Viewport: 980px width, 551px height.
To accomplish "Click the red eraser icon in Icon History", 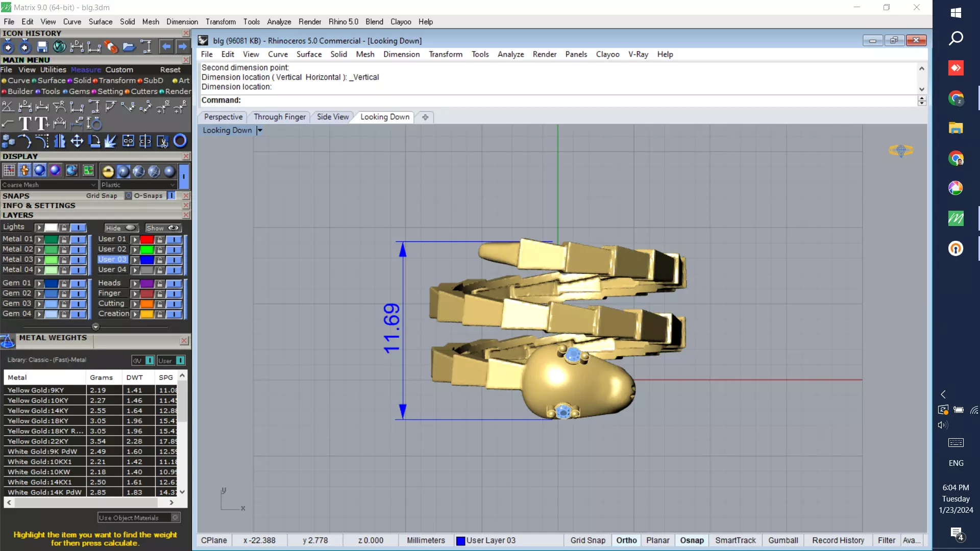I will [111, 47].
